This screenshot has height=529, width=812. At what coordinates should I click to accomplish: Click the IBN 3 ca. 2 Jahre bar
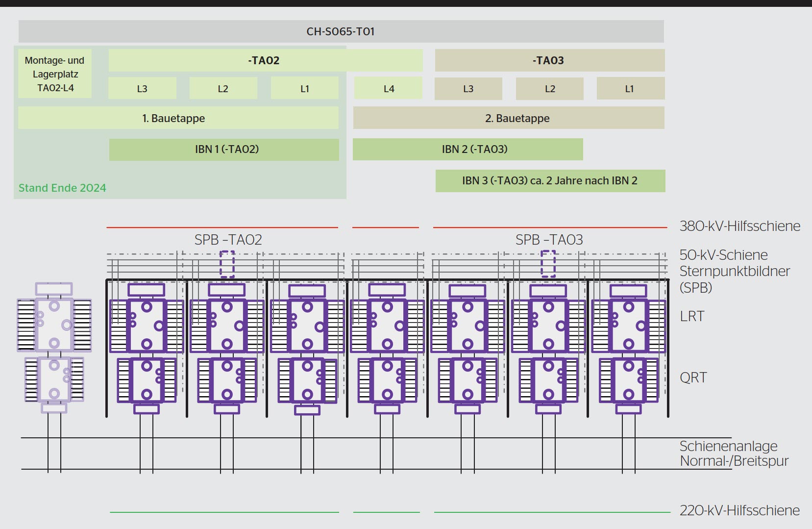point(550,181)
